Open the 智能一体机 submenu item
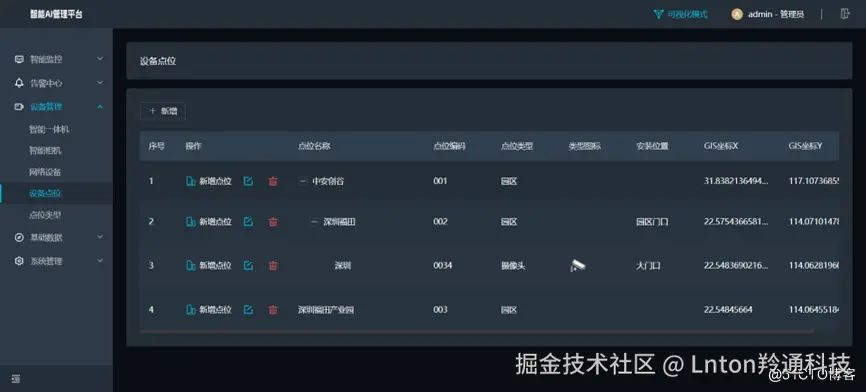The image size is (866, 392). [x=49, y=130]
